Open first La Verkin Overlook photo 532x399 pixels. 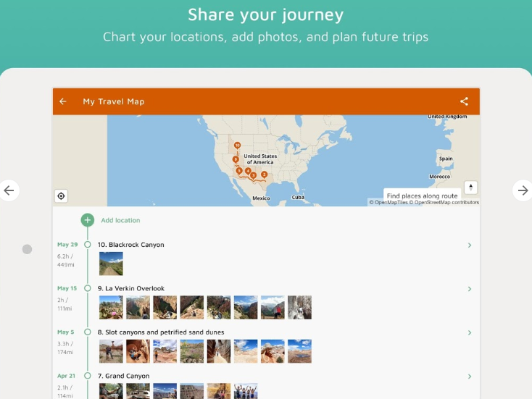tap(111, 307)
